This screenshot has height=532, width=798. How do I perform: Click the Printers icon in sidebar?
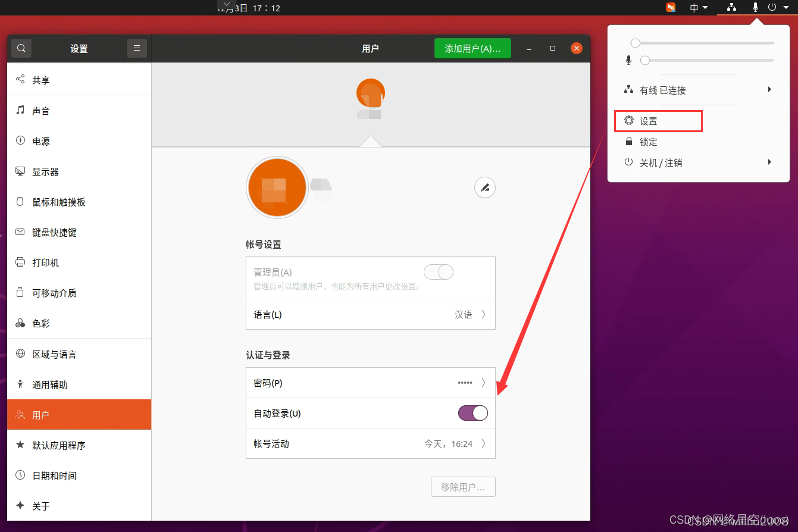coord(20,262)
